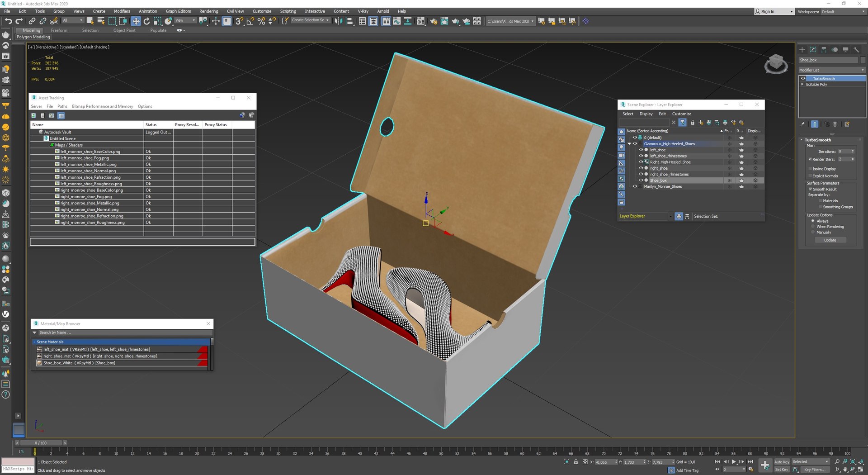Refresh the Asset Tracking list
868x475 pixels.
33,116
